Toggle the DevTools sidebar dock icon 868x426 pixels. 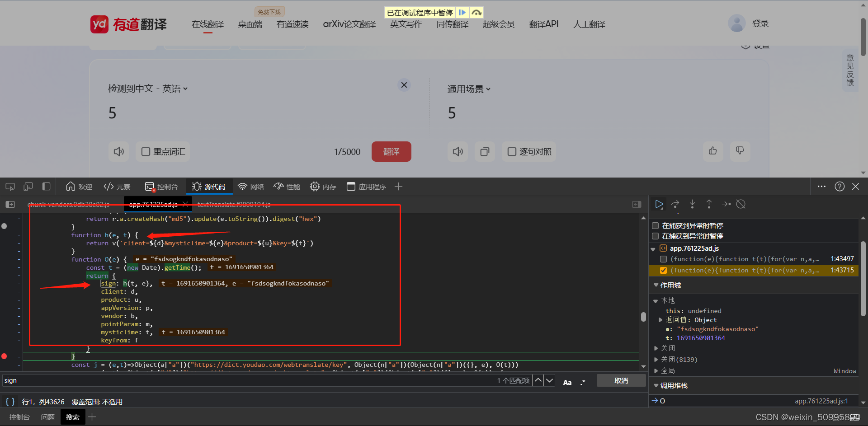(x=46, y=187)
